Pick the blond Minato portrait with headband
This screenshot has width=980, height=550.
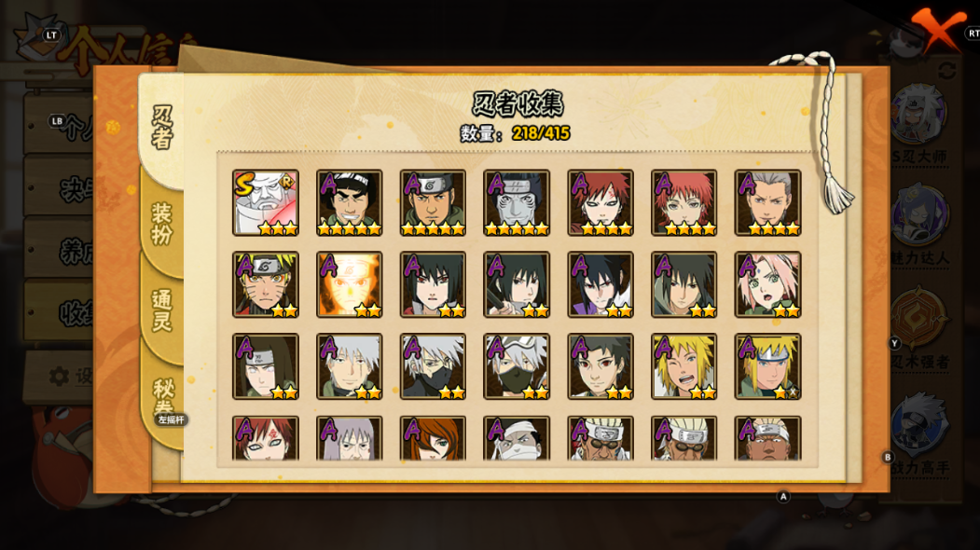tap(768, 366)
